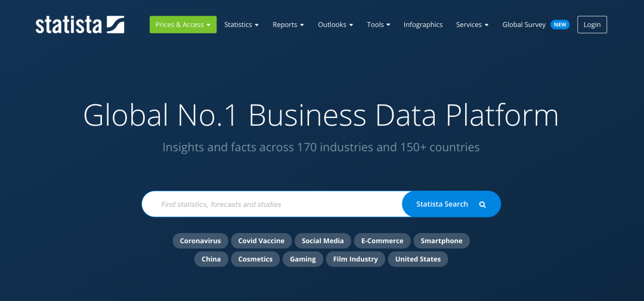Select the Coronavirus topic tag
Image resolution: width=644 pixels, height=301 pixels.
200,241
